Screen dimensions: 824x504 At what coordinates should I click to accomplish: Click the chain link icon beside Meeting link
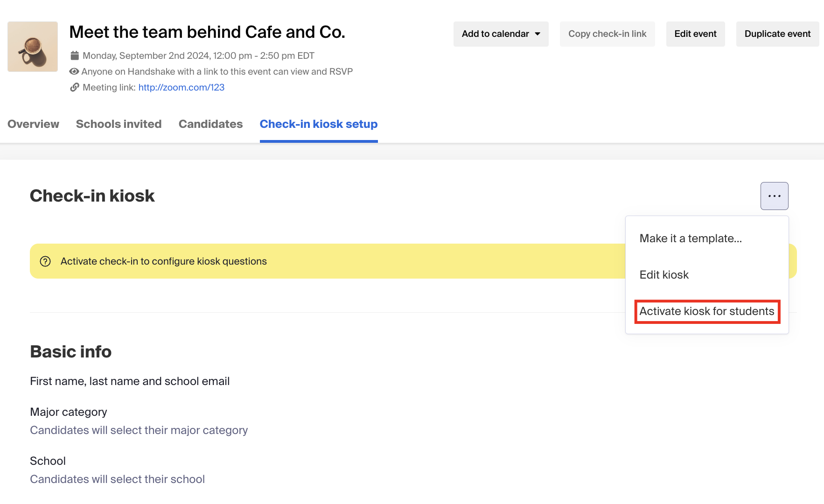point(75,87)
